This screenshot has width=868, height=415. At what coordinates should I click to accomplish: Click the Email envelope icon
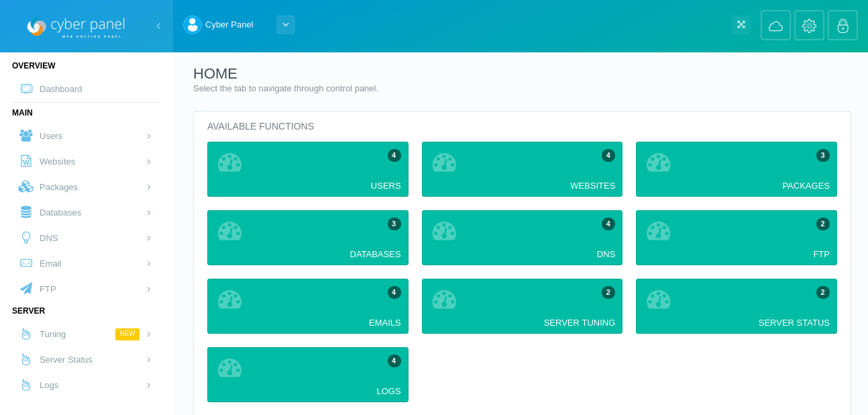26,263
